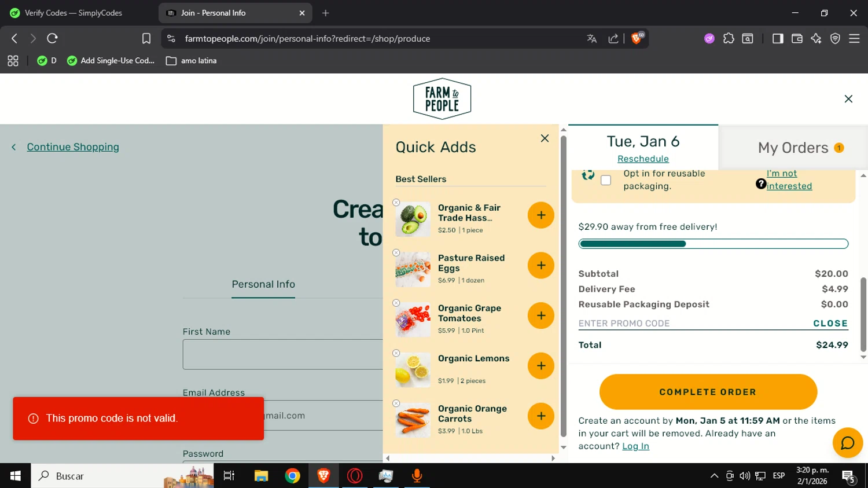Open the browser main menu
The image size is (868, 488).
coord(854,39)
